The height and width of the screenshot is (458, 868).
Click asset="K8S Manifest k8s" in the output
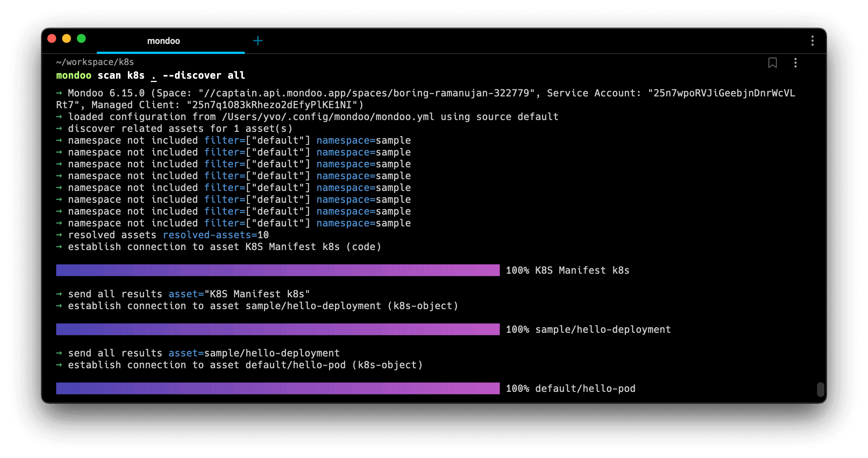coord(238,294)
